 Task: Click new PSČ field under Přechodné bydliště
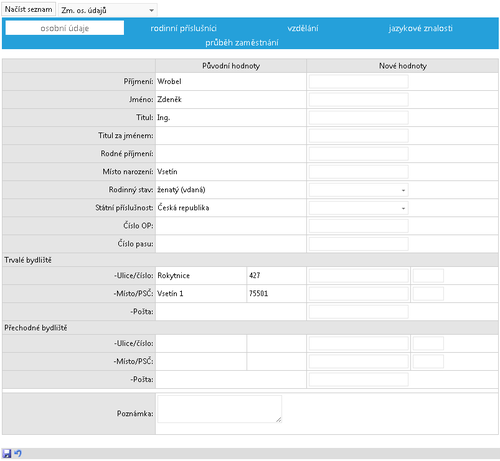pyautogui.click(x=428, y=361)
